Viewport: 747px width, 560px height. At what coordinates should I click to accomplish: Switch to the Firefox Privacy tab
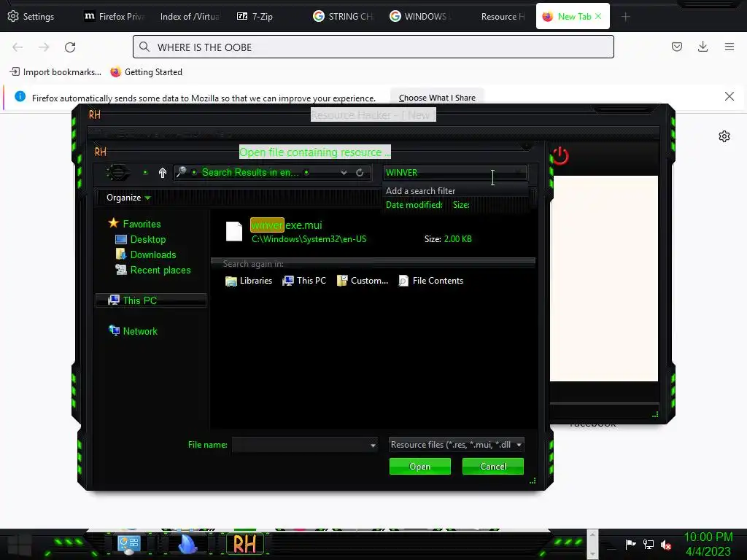click(114, 16)
